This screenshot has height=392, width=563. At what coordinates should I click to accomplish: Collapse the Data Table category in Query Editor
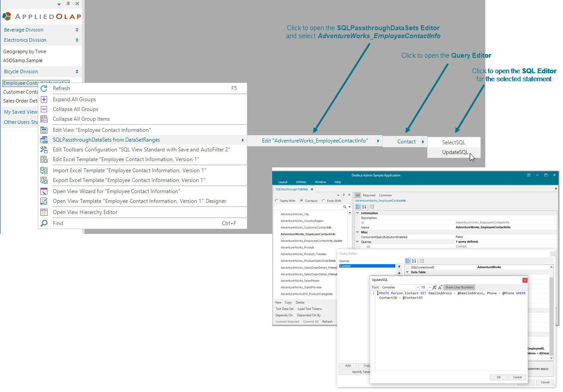(x=408, y=272)
